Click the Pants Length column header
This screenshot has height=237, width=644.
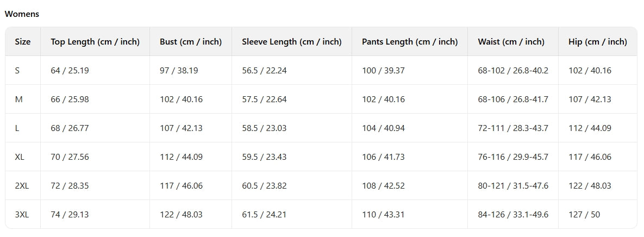(x=410, y=42)
